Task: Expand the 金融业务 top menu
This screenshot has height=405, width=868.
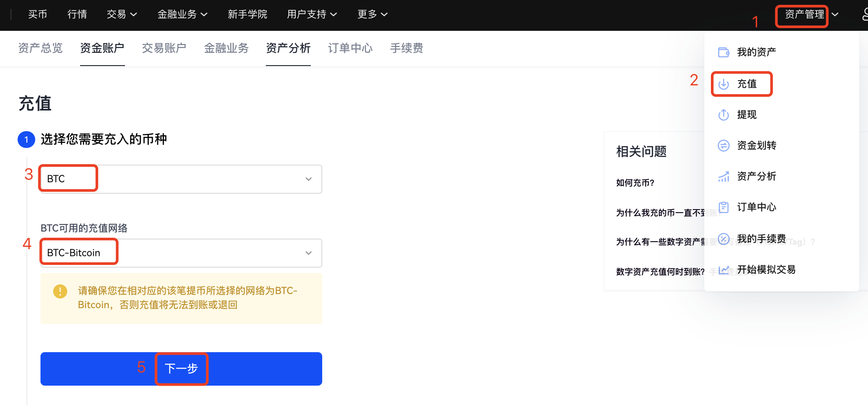Action: [x=182, y=14]
